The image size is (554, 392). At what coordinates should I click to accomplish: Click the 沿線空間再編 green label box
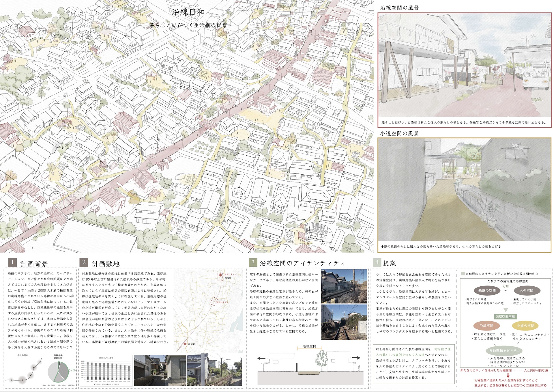click(x=505, y=316)
